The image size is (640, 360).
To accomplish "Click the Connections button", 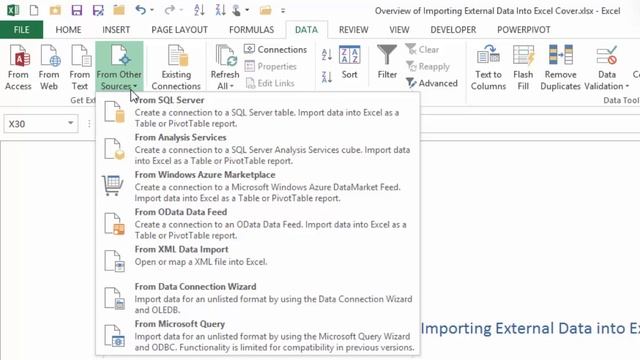I will pos(276,49).
